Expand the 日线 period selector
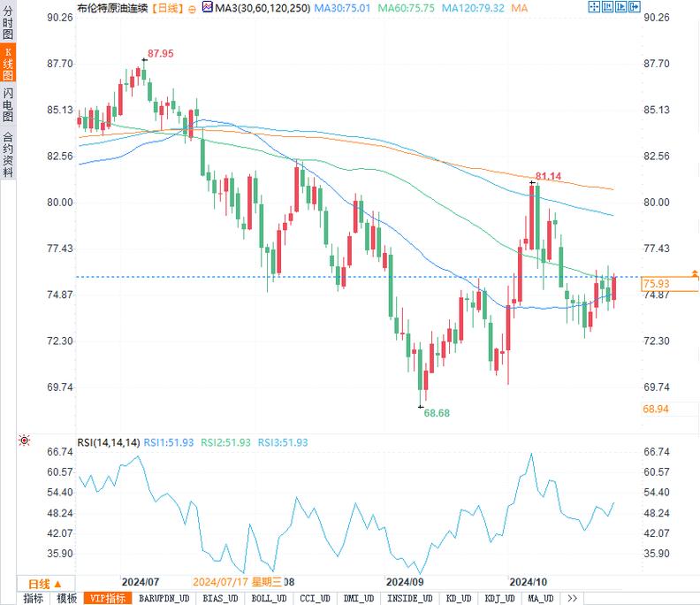Image resolution: width=700 pixels, height=605 pixels. point(44,584)
